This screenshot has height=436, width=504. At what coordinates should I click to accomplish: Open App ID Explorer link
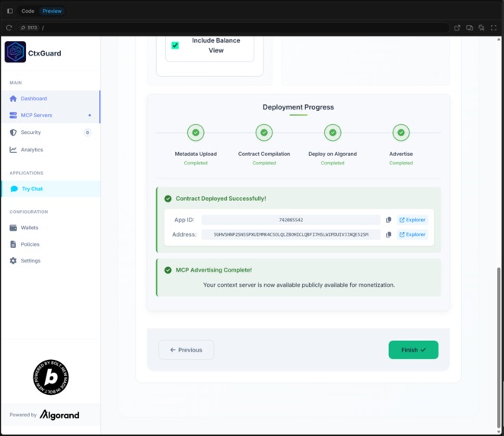(413, 220)
